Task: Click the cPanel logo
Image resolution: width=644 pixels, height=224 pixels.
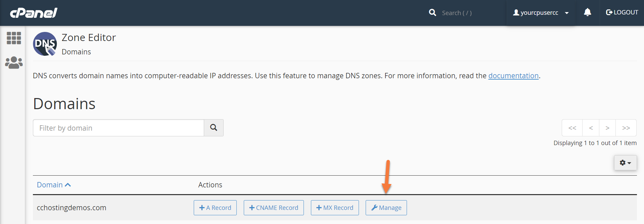Action: point(34,13)
